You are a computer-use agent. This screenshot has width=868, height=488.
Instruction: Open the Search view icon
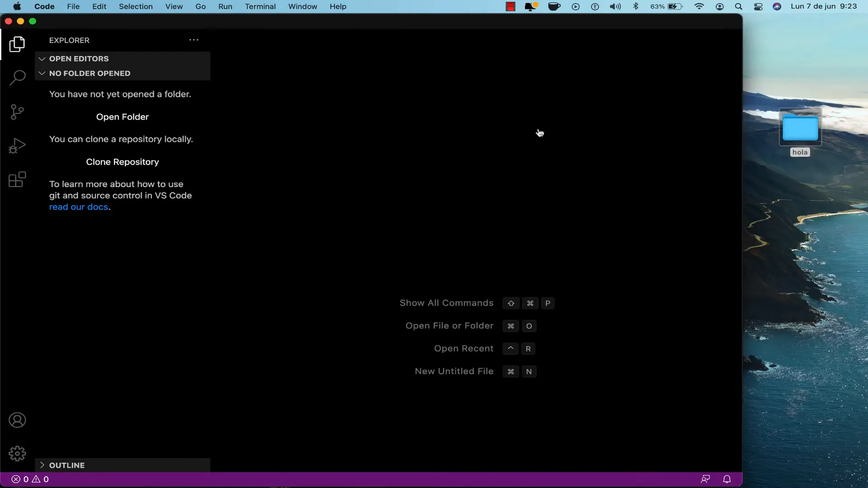(17, 78)
